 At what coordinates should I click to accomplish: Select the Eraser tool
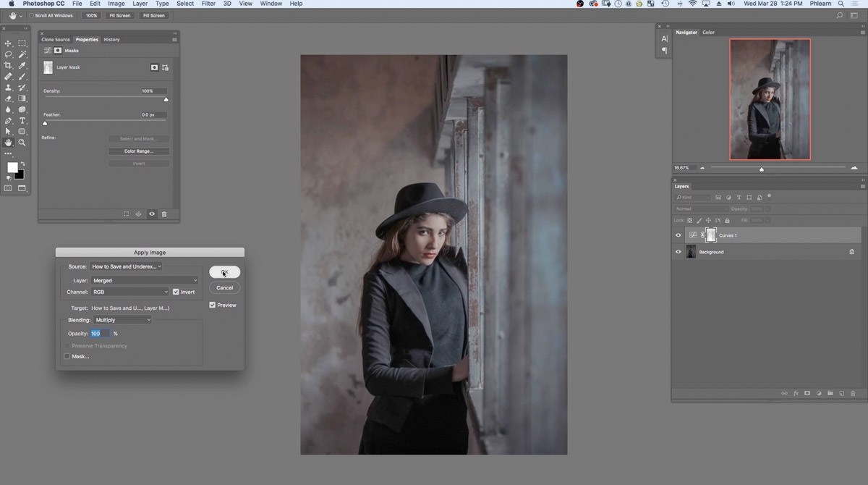(9, 98)
